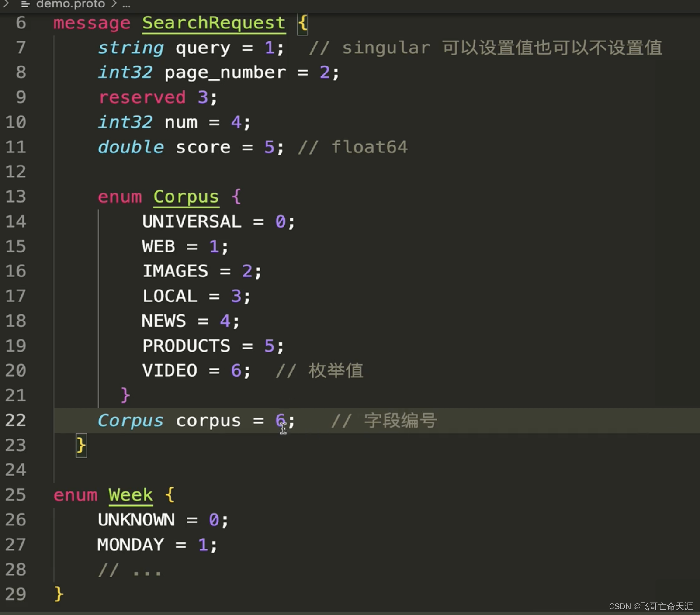
Task: Click the empty line 12 number
Action: tap(16, 172)
